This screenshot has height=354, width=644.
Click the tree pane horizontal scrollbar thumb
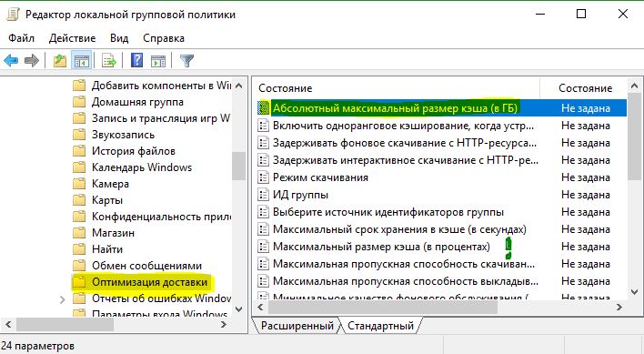65,325
